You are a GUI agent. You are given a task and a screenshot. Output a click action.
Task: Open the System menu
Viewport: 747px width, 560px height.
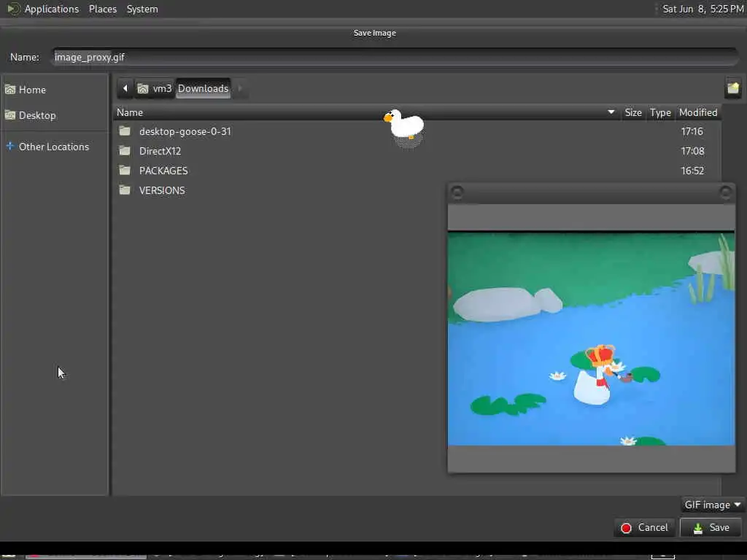[142, 9]
